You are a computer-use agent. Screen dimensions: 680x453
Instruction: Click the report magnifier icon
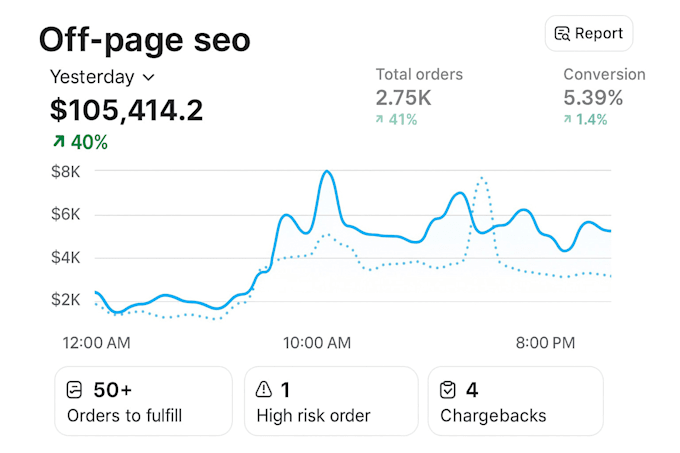(562, 33)
